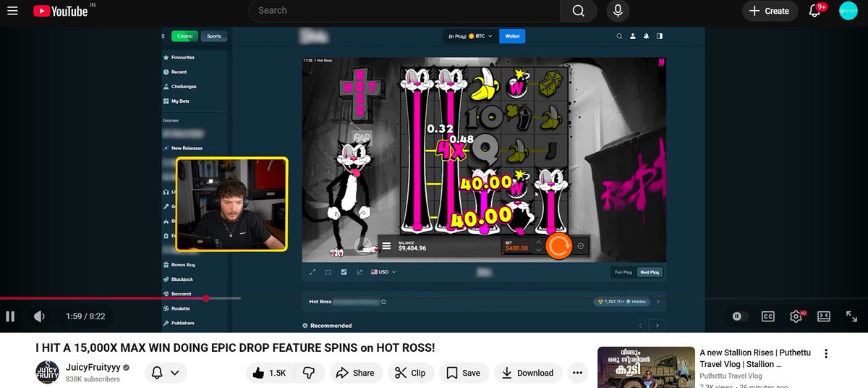Screen dimensions: 868x388
Task: Click game fullscreen expand icon below slot
Action: [312, 272]
